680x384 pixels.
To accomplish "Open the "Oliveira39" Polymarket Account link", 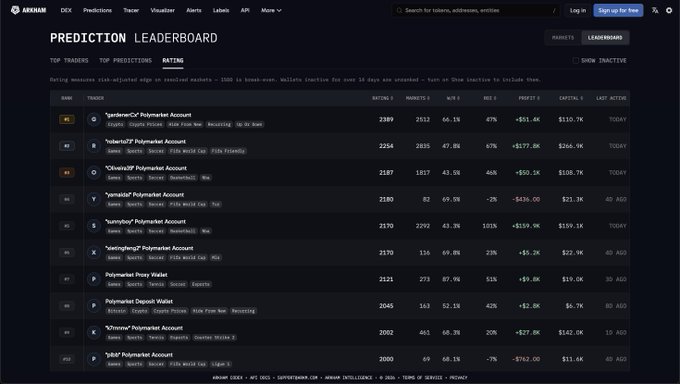I will coord(146,168).
